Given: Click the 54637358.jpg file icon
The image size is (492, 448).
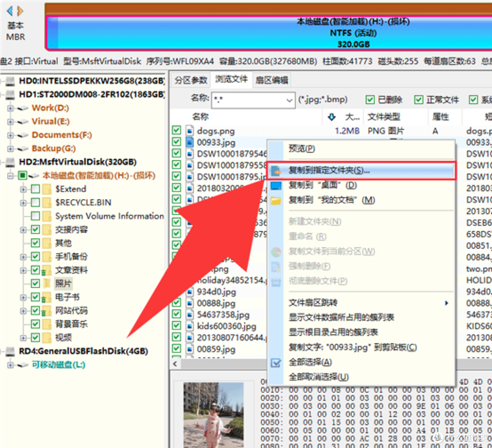Looking at the screenshot, I should click(x=190, y=314).
